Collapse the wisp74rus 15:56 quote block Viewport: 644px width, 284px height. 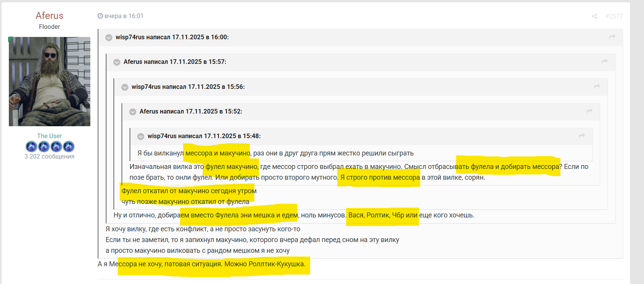tap(125, 87)
